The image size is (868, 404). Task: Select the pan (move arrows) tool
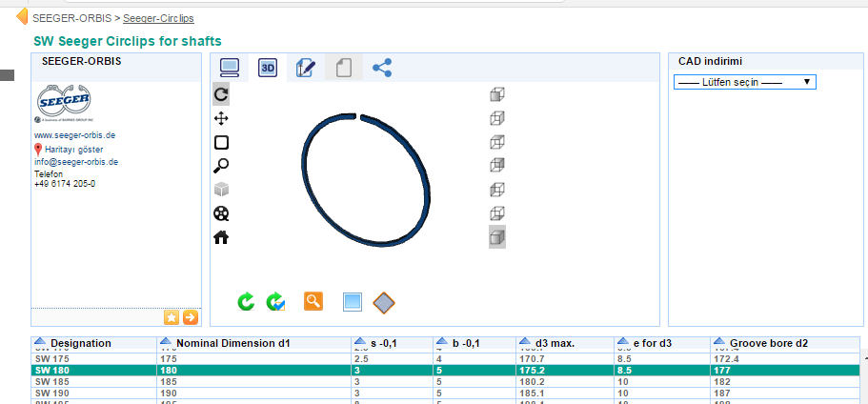221,118
